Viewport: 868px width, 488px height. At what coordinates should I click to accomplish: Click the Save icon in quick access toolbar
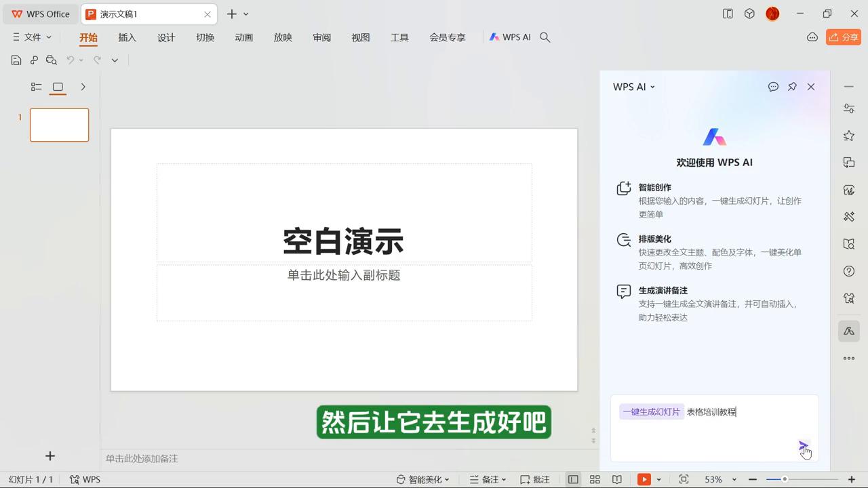pyautogui.click(x=16, y=60)
